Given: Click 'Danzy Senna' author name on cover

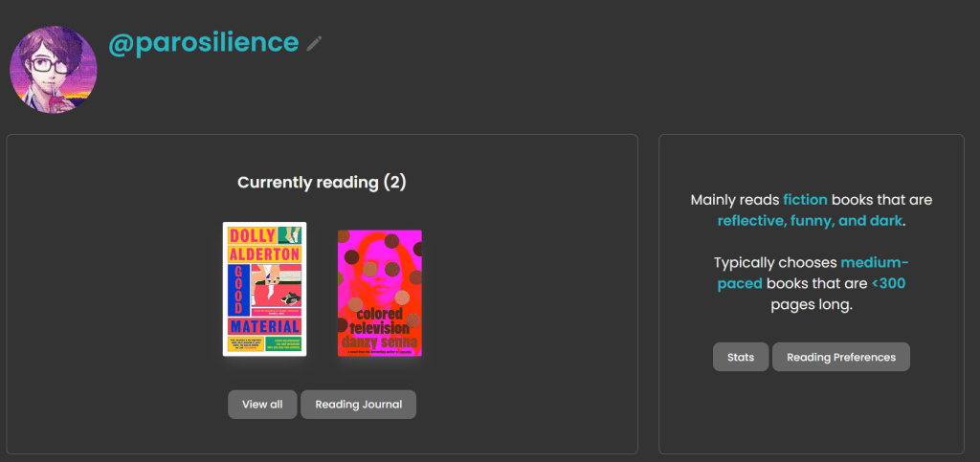Looking at the screenshot, I should click(380, 341).
